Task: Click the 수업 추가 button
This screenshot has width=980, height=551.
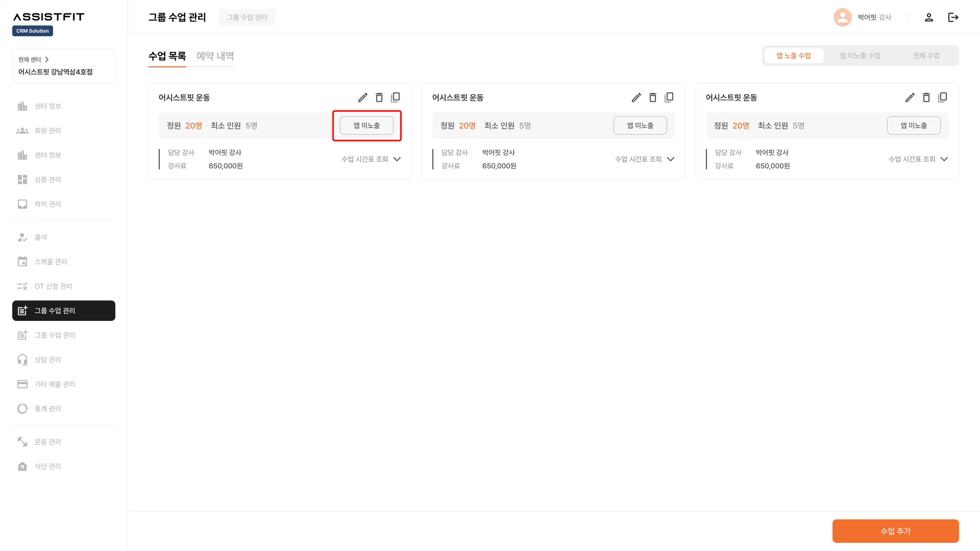Action: pyautogui.click(x=895, y=531)
